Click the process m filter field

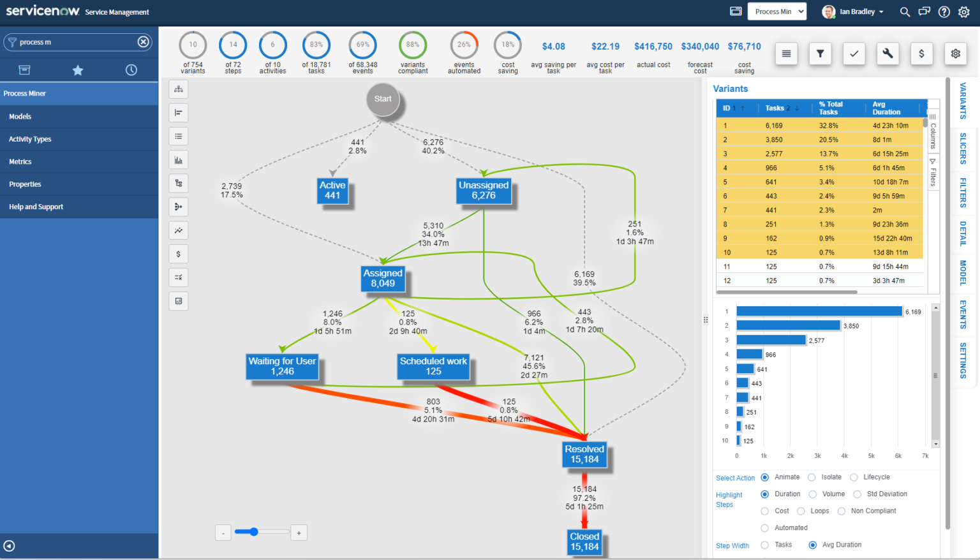coord(77,42)
